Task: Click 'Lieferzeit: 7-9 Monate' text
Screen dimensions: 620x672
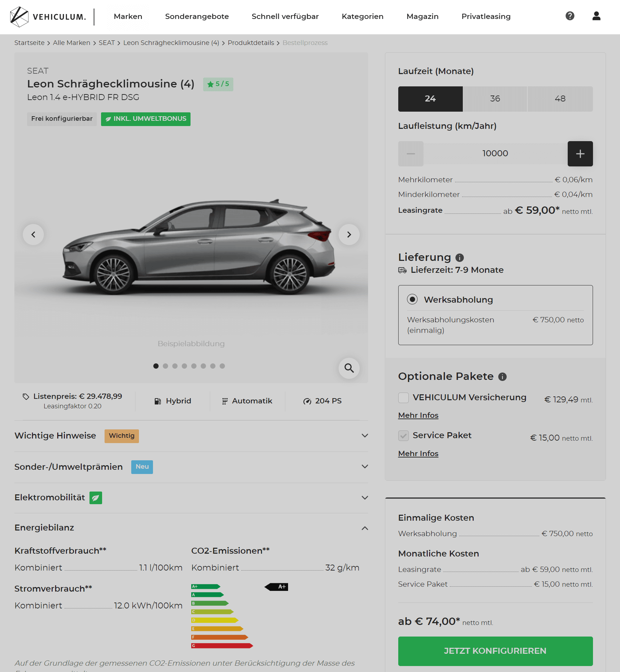Action: (457, 270)
